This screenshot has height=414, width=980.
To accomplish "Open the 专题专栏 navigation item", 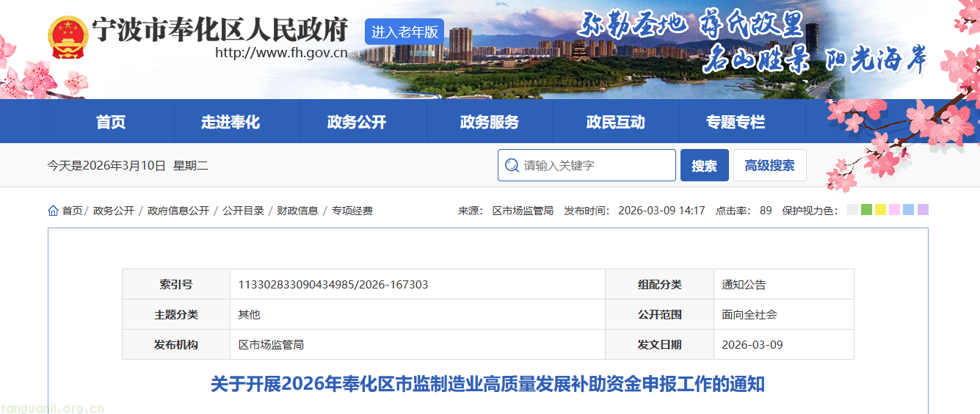I will click(736, 122).
